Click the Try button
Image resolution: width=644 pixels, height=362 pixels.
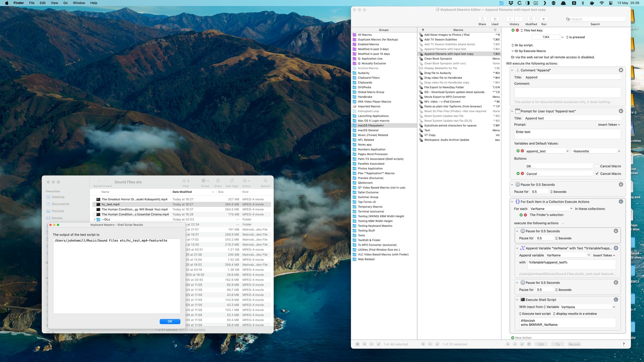coord(557,344)
